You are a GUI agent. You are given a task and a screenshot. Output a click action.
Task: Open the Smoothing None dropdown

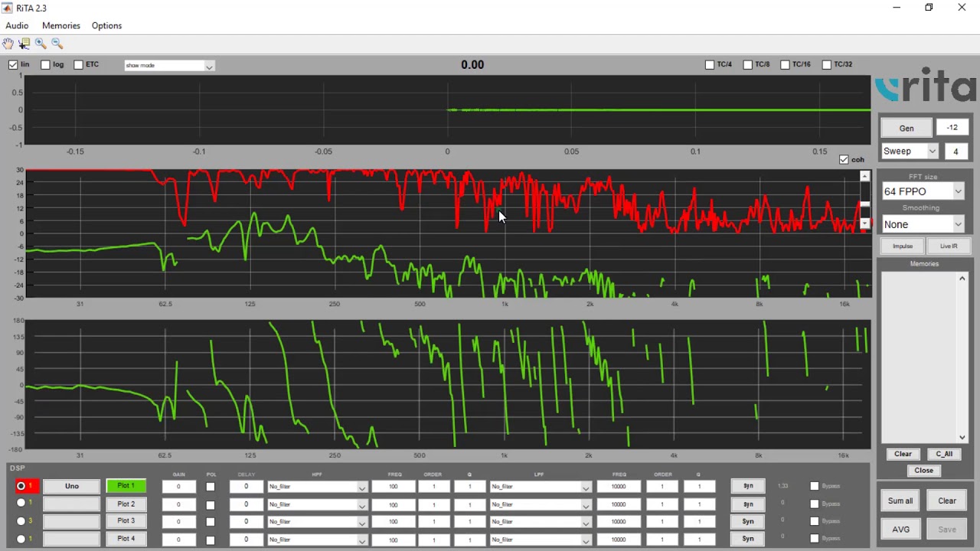click(x=923, y=224)
